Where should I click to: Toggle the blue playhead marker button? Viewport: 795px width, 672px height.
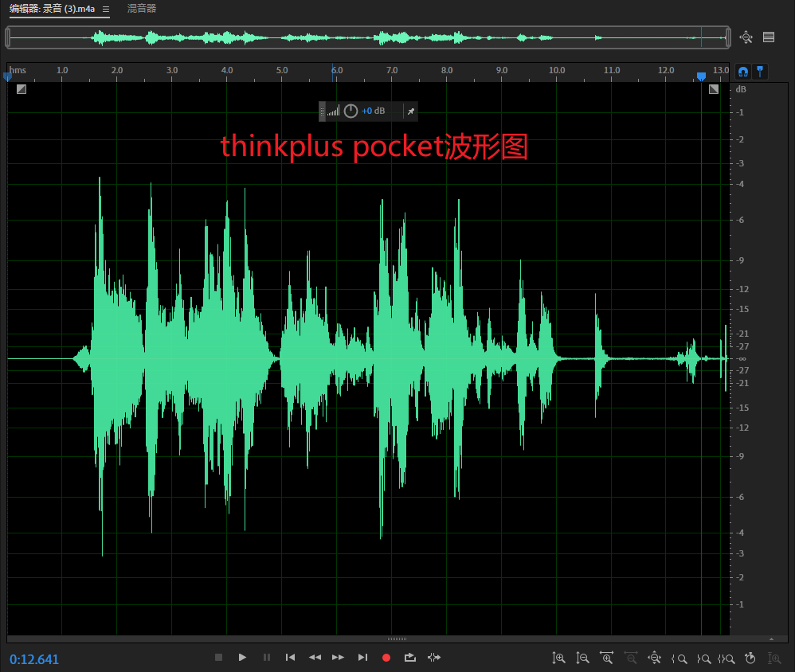(760, 72)
